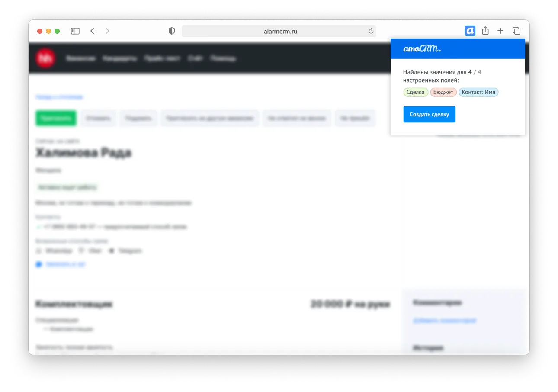
Task: Click the round red hh logo in the navigation bar
Action: tap(45, 58)
